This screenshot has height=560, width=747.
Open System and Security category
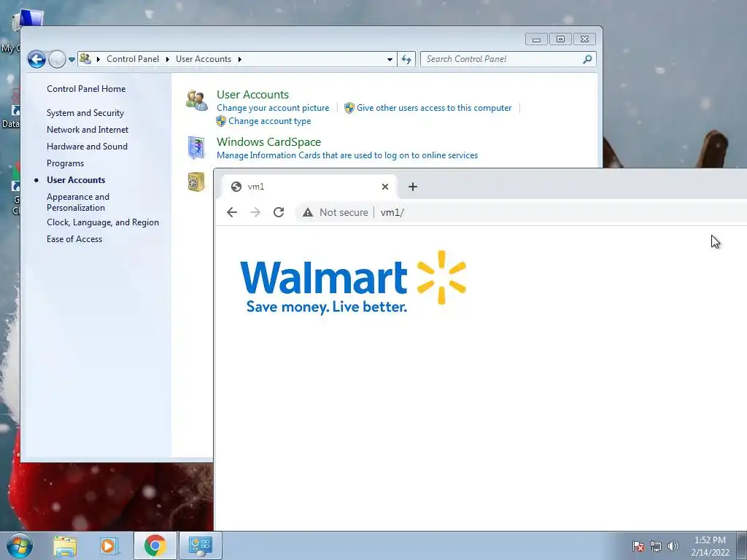coord(85,113)
